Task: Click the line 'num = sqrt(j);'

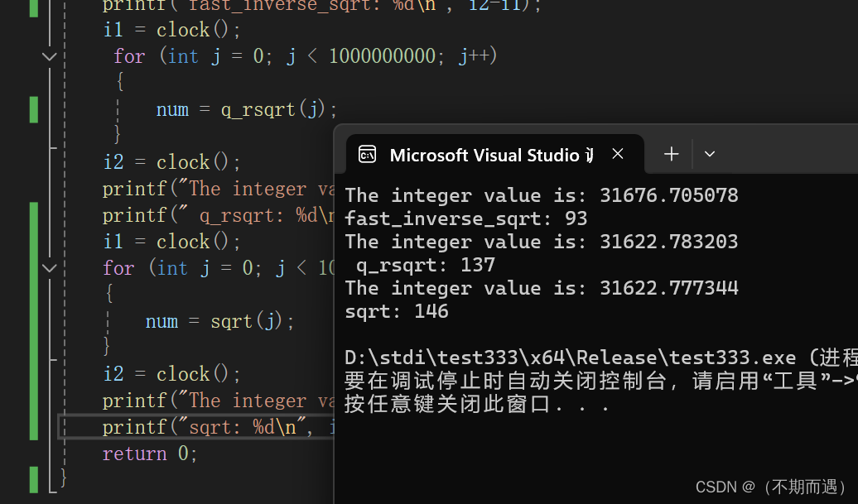Action: pos(219,321)
